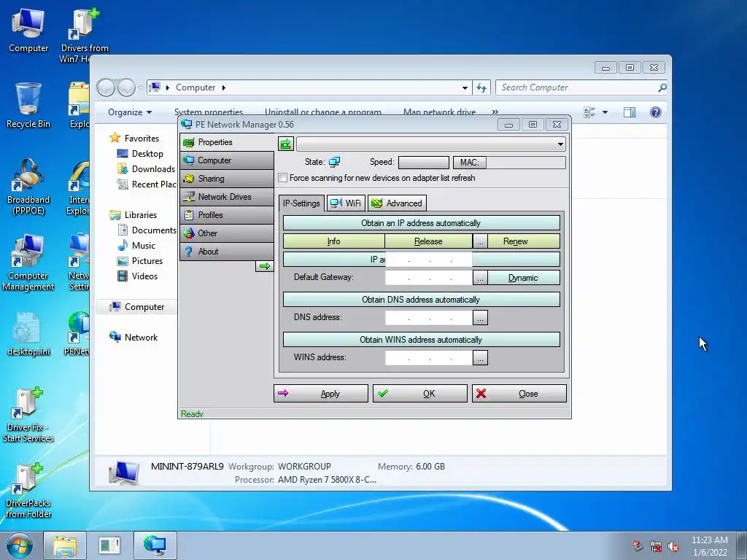The width and height of the screenshot is (747, 560).
Task: Open Computer section in PE Network Manager sidebar
Action: coord(228,160)
